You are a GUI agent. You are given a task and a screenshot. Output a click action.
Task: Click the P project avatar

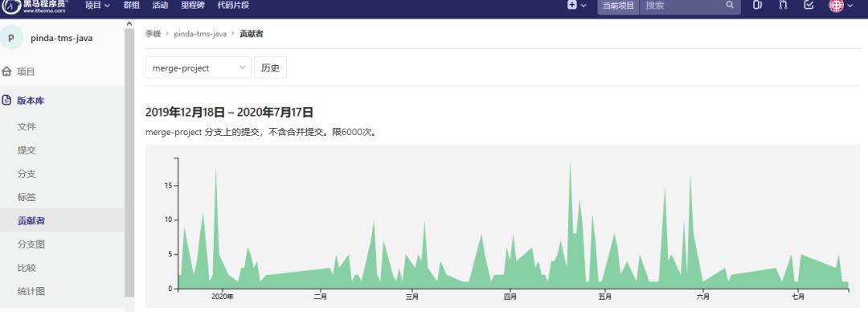point(11,39)
